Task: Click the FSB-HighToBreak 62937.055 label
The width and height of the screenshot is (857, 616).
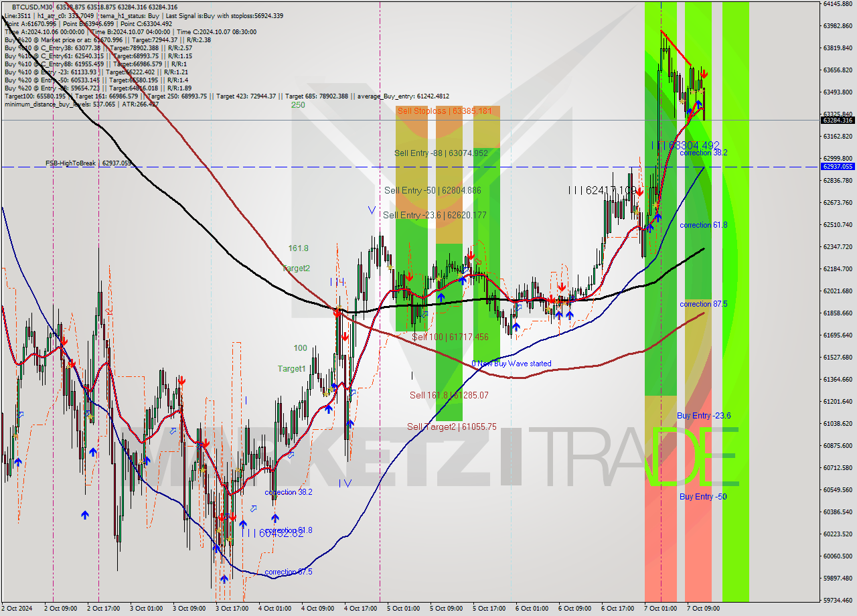Action: point(88,163)
